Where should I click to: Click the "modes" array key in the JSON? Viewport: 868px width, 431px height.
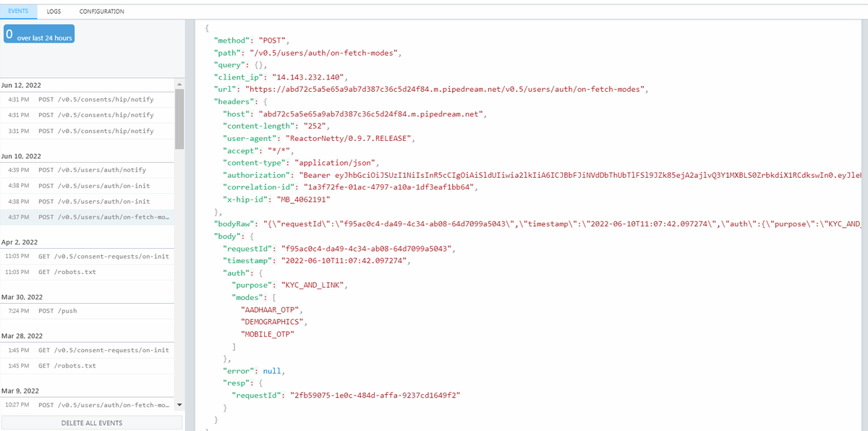(247, 299)
